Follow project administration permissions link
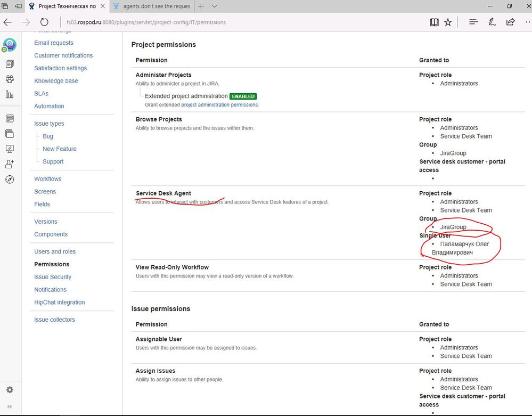This screenshot has height=416, width=532. (219, 105)
